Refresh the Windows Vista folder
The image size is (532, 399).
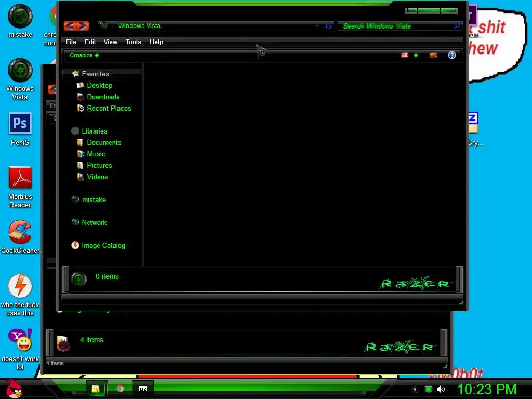pos(328,26)
